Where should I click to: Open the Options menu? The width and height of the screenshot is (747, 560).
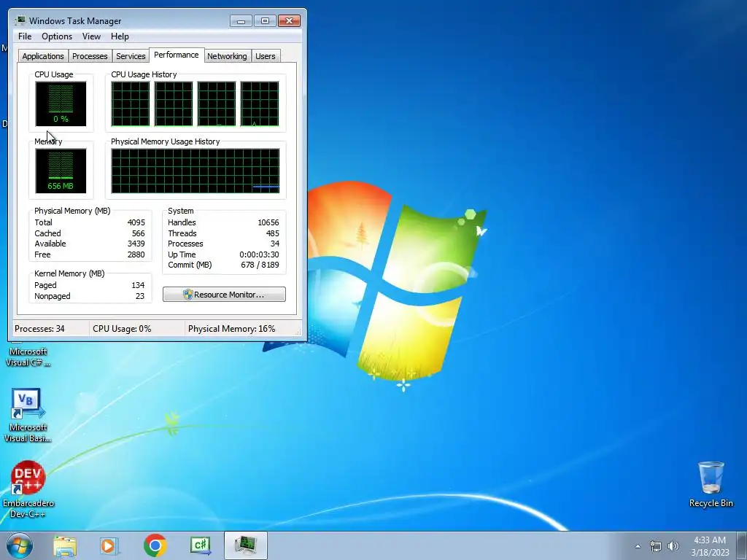(x=57, y=36)
